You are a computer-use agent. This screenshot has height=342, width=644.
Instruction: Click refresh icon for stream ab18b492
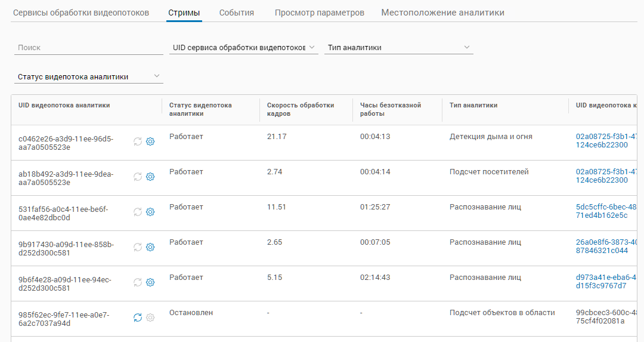point(138,177)
